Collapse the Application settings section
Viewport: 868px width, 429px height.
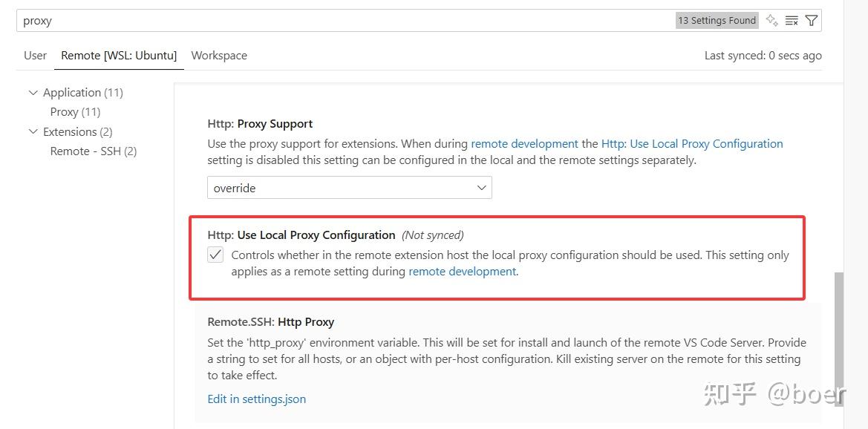tap(33, 92)
